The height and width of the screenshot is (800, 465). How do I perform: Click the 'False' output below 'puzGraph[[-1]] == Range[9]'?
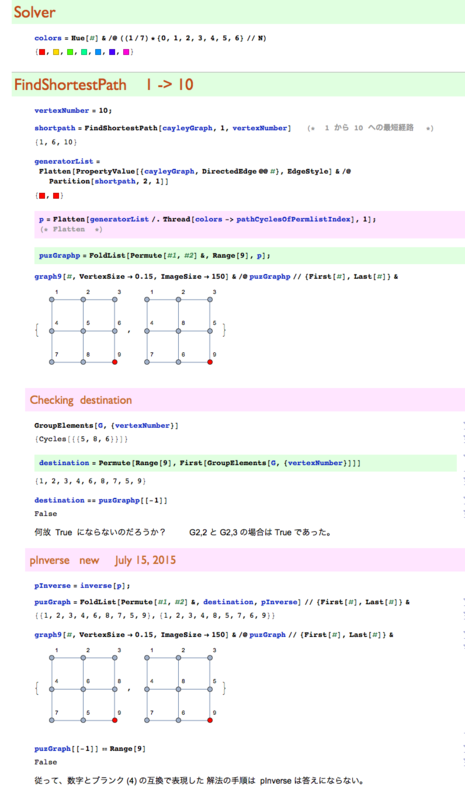click(x=45, y=762)
